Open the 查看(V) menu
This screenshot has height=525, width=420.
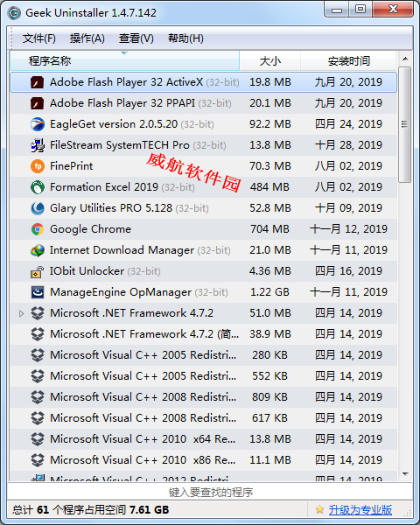pos(136,38)
